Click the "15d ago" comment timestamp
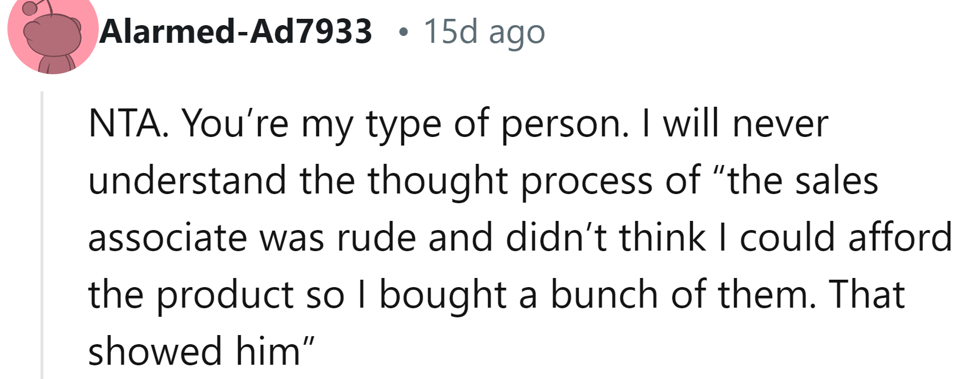Screen dimensions: 980x379 click(x=484, y=31)
